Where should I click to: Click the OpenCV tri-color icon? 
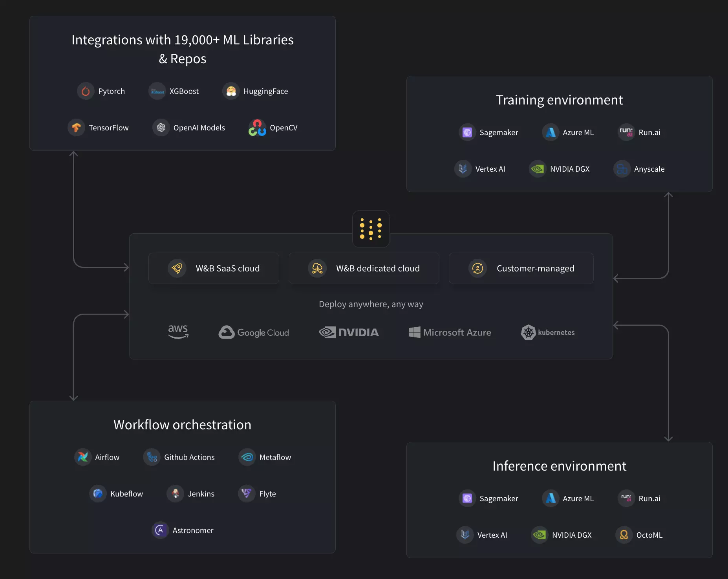(x=257, y=128)
